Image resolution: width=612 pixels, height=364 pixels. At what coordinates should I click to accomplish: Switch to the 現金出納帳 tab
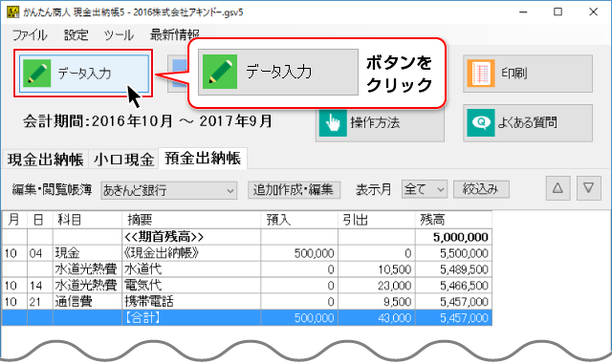coord(45,160)
